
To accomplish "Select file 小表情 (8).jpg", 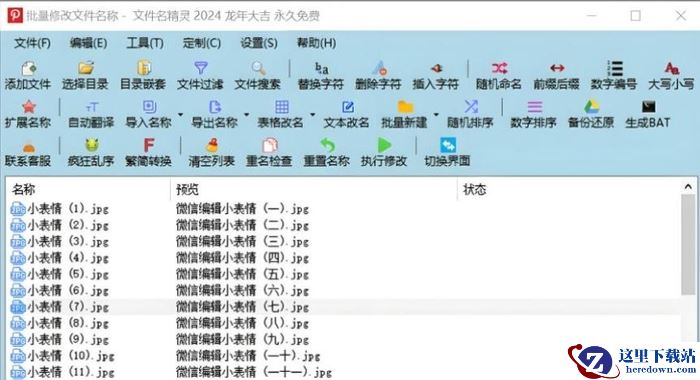I will click(60, 323).
